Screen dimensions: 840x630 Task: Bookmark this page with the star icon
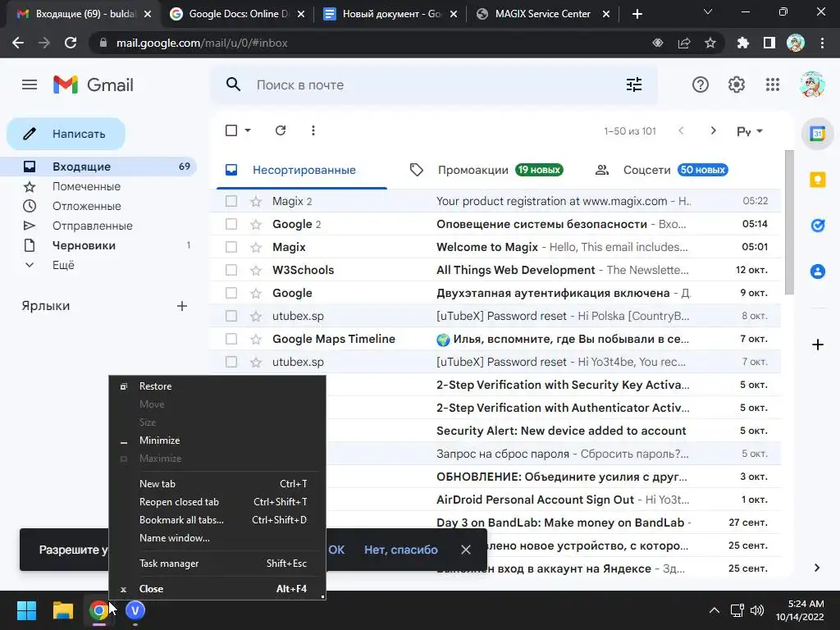(710, 43)
